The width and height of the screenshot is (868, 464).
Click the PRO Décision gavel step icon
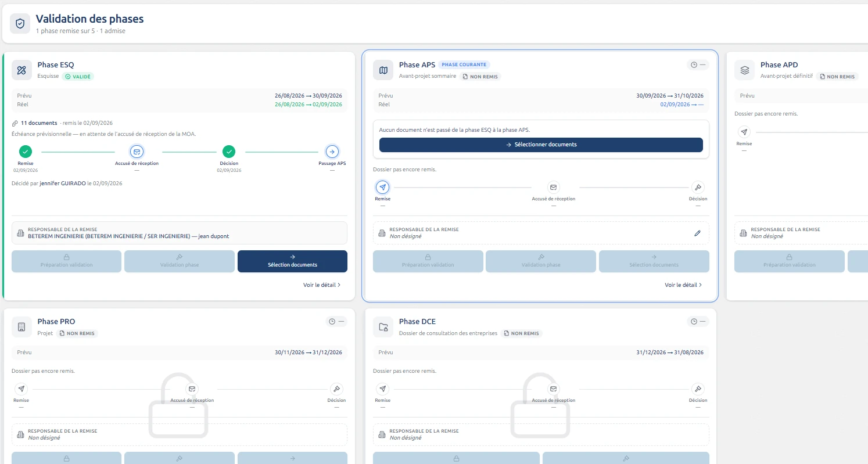(336, 389)
